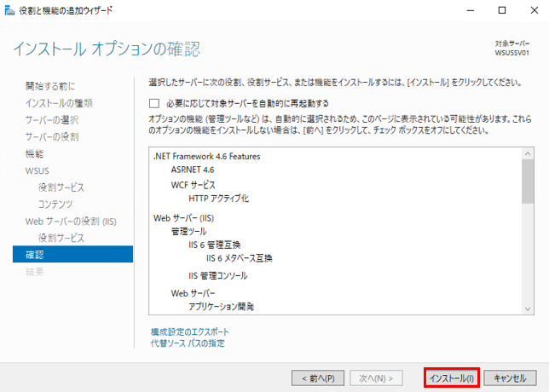The width and height of the screenshot is (549, 392).
Task: Select 役割サービス under WSUS in sidebar
Action: point(61,187)
